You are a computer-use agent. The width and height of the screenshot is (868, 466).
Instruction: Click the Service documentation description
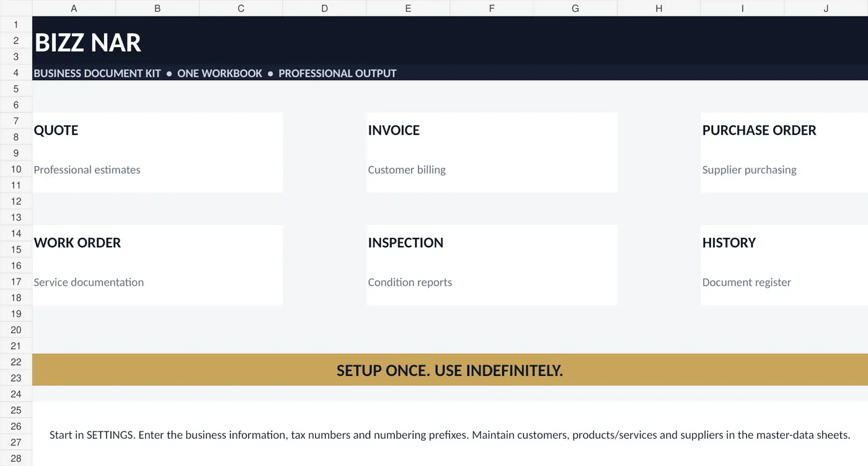tap(89, 282)
